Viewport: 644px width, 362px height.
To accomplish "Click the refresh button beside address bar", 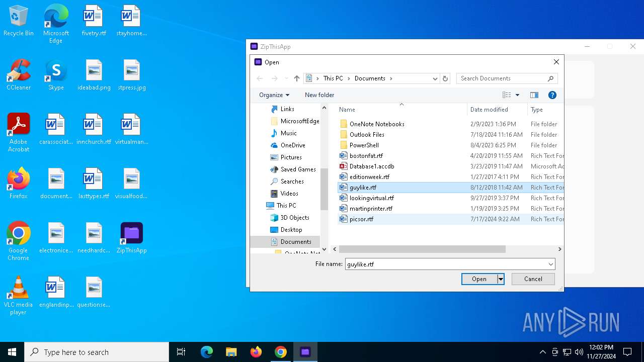I will pos(445,78).
